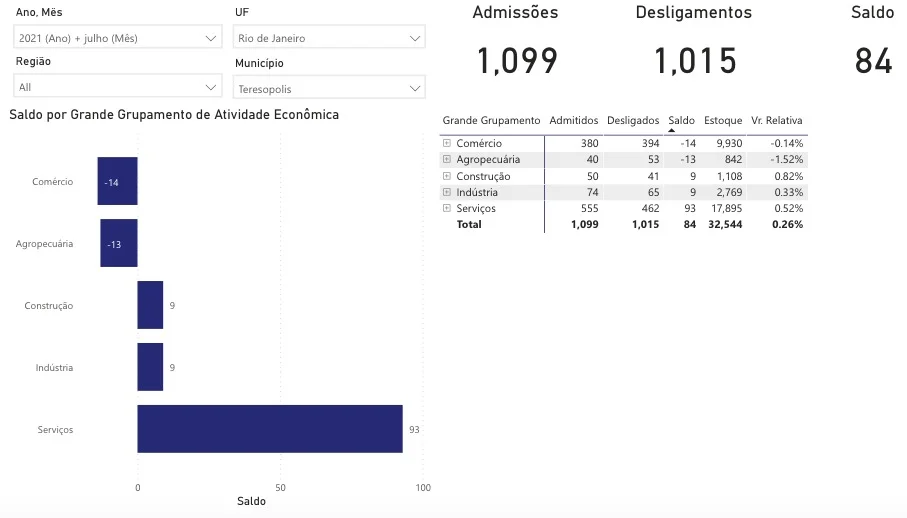Select the Serviços bar in the chart
Image resolution: width=907 pixels, height=518 pixels.
[269, 429]
